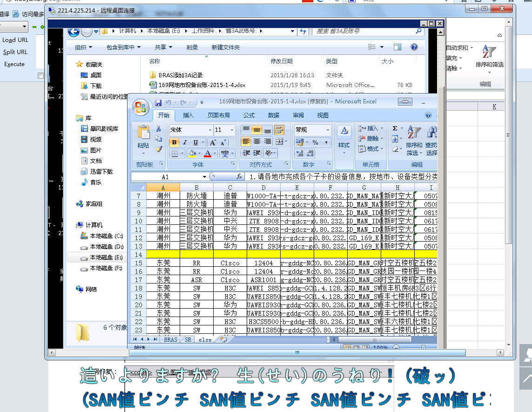Viewport: 532px width, 412px height.
Task: Click New Folder (新建文件夹) in Explorer
Action: click(226, 47)
